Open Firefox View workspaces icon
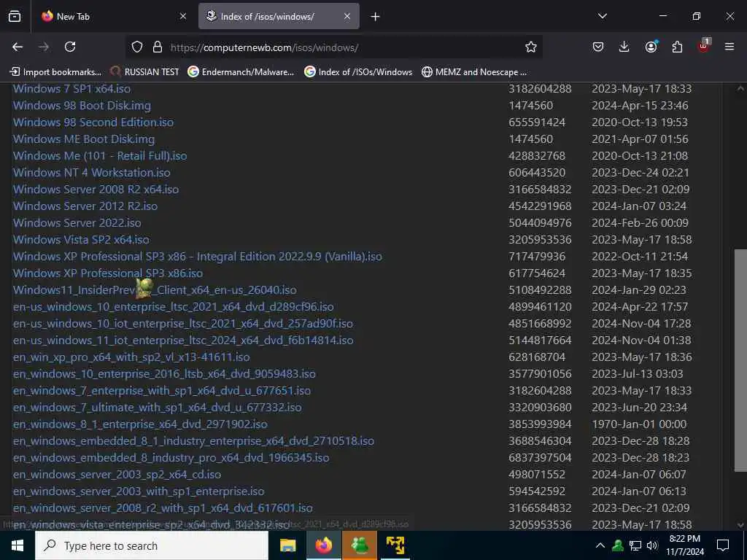Screen dimensions: 747x560 [15, 16]
